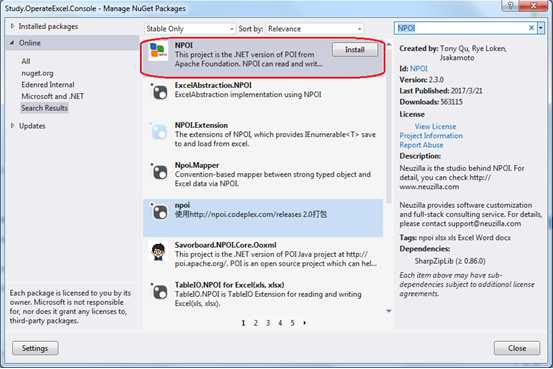Click the ExcelAbstraction.NPOI package icon

(x=159, y=92)
